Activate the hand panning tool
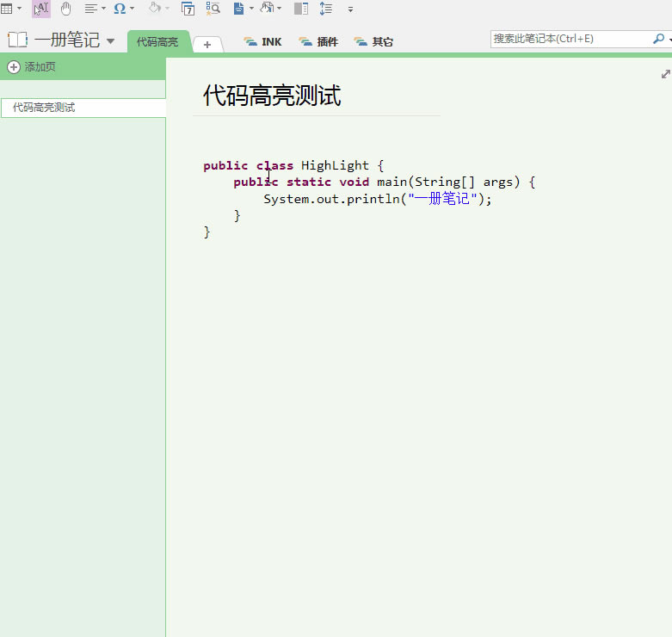 click(x=66, y=9)
